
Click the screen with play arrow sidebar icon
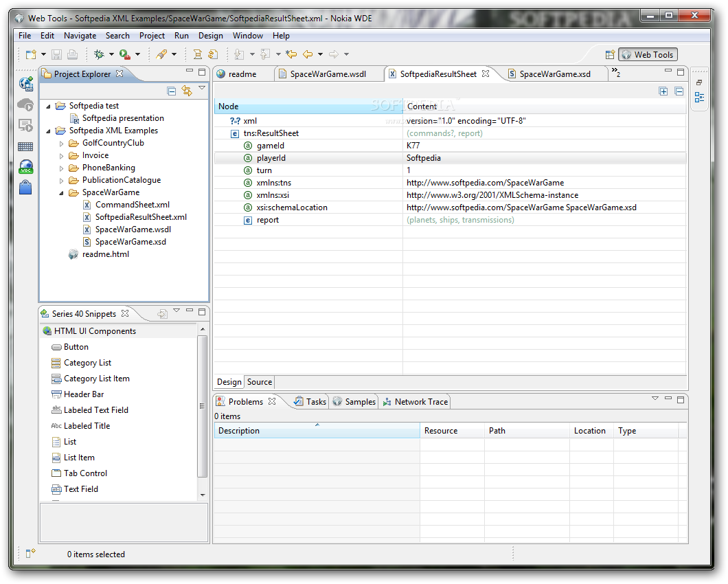click(25, 126)
